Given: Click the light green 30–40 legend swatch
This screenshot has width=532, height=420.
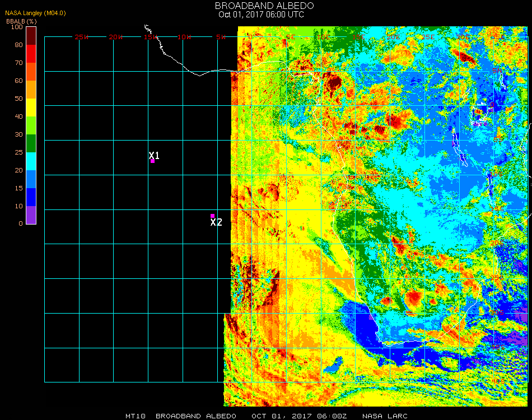Looking at the screenshot, I should click(31, 125).
